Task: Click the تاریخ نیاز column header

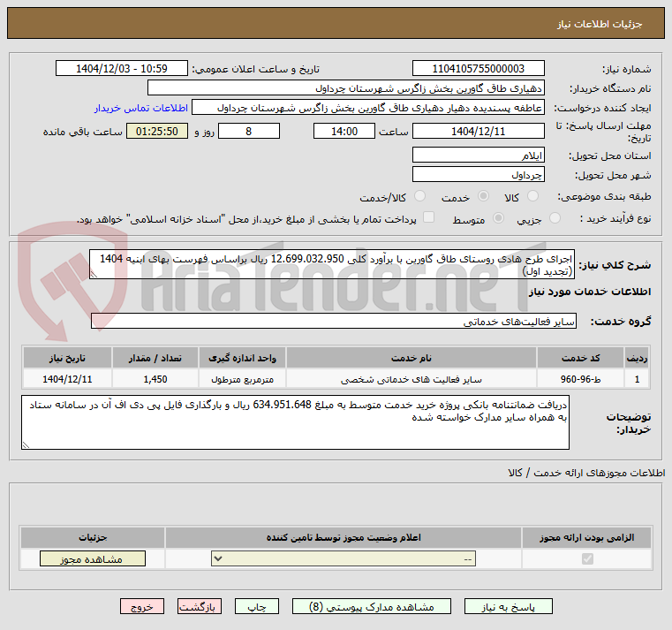Action: click(67, 358)
